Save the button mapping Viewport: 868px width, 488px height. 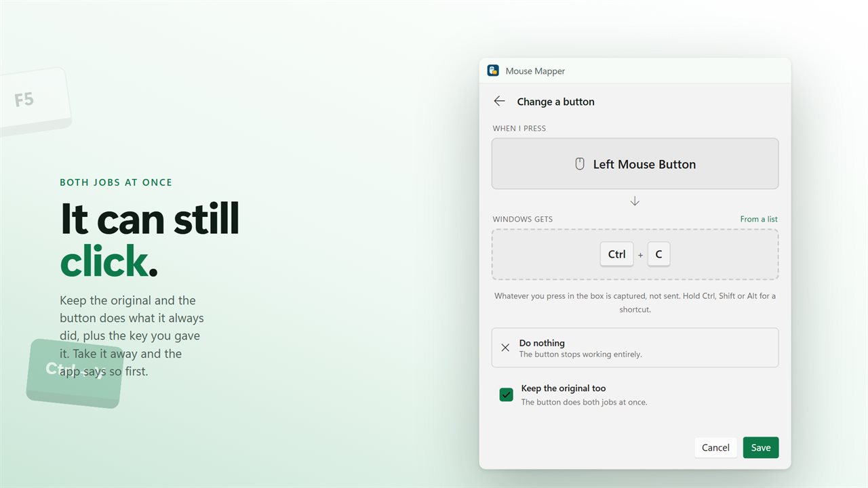coord(761,447)
